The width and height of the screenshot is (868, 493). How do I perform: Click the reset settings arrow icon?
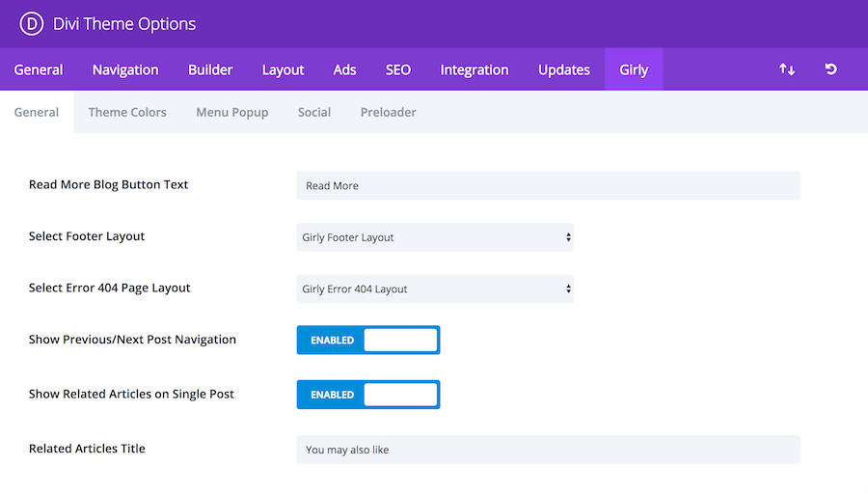[831, 69]
